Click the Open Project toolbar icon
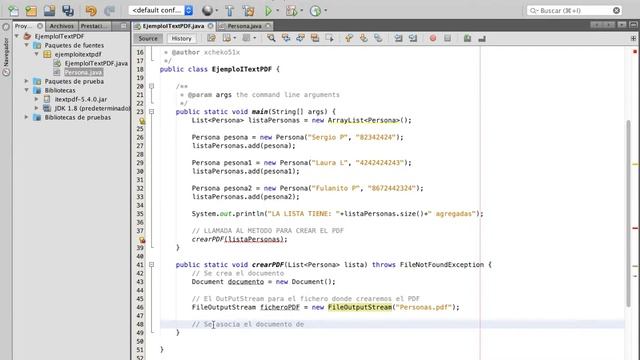 tap(49, 11)
